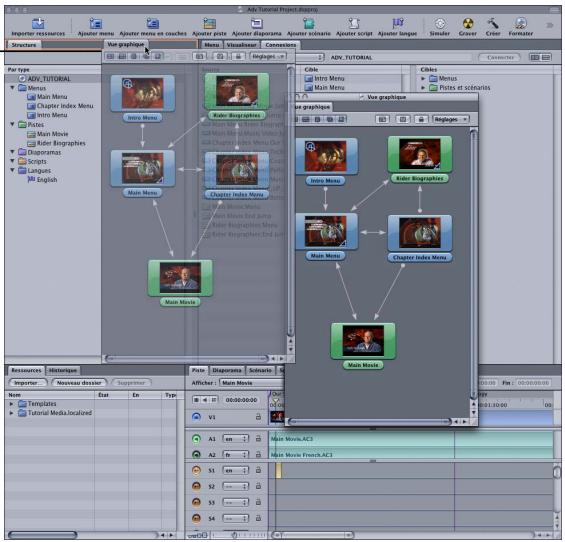Open A2 language popup set to fr

click(x=236, y=454)
